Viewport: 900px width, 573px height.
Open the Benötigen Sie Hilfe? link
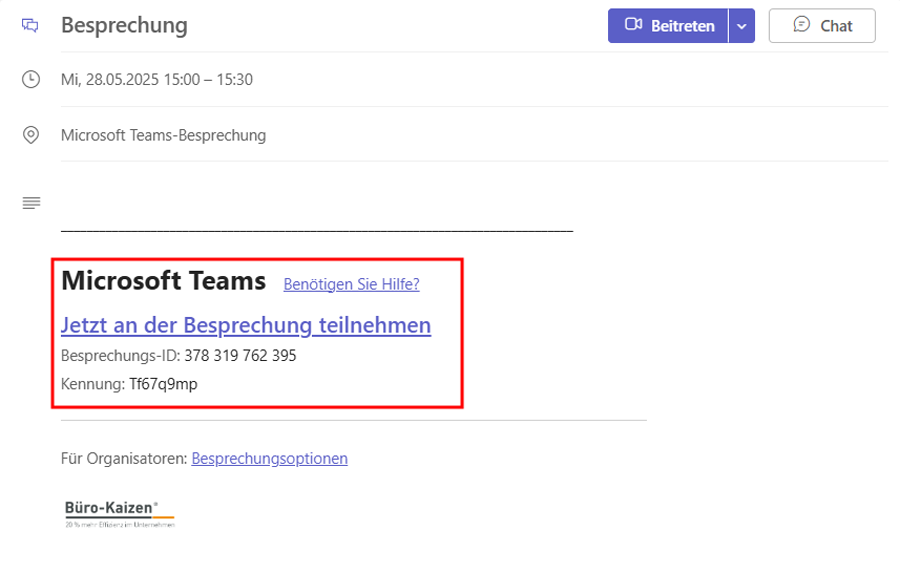pyautogui.click(x=351, y=284)
